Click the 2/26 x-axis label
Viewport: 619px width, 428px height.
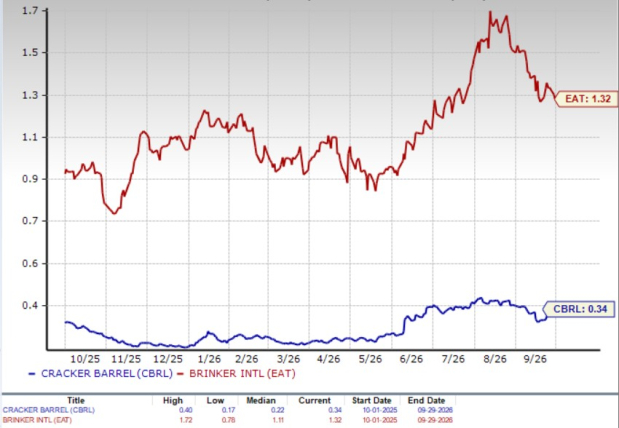coord(247,359)
